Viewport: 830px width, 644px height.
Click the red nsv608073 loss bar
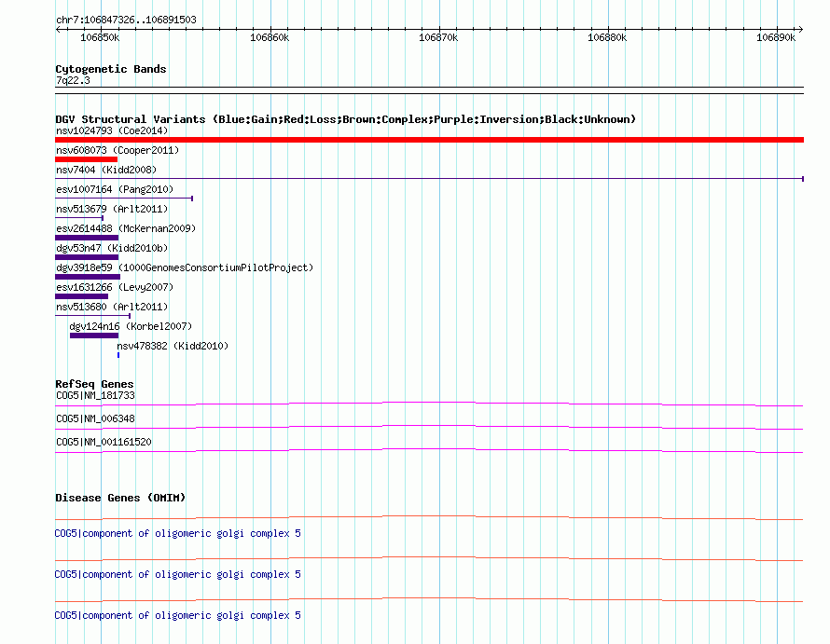[87, 159]
